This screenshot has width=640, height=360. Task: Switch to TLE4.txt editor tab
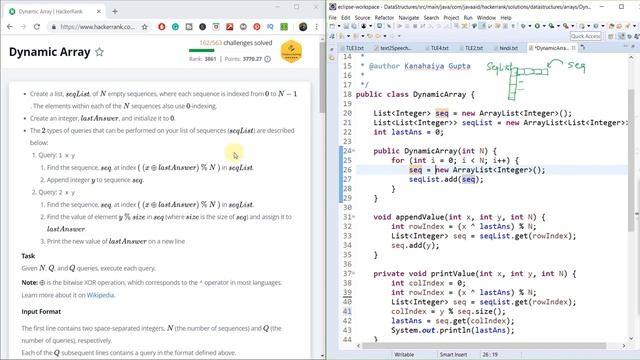pyautogui.click(x=438, y=48)
